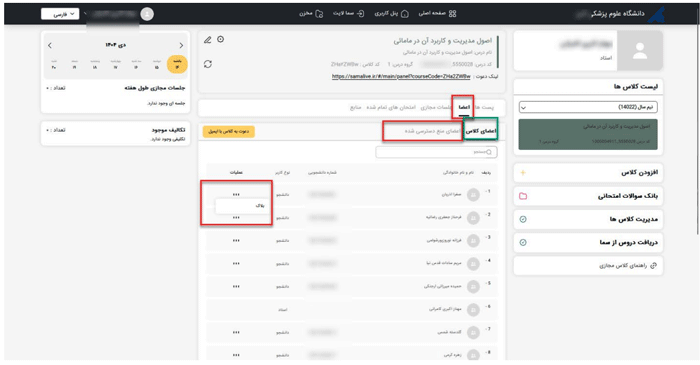700x365 pixels.
Task: Open the مخزن repository icon in the top bar
Action: tap(319, 14)
